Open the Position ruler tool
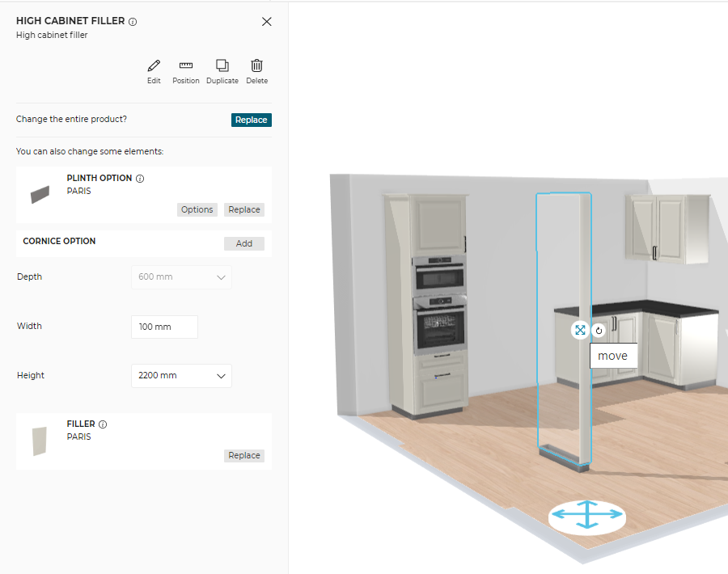Screen dimensions: 728x574 pyautogui.click(x=186, y=66)
